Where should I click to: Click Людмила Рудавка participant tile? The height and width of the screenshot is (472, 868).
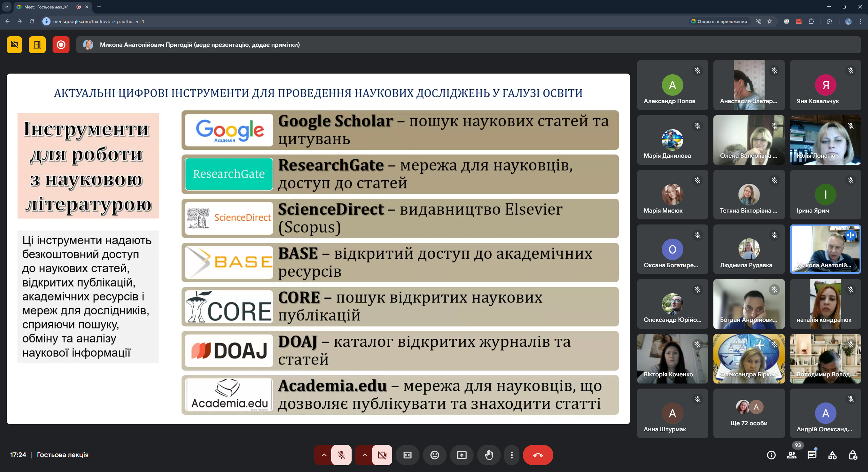(x=749, y=249)
